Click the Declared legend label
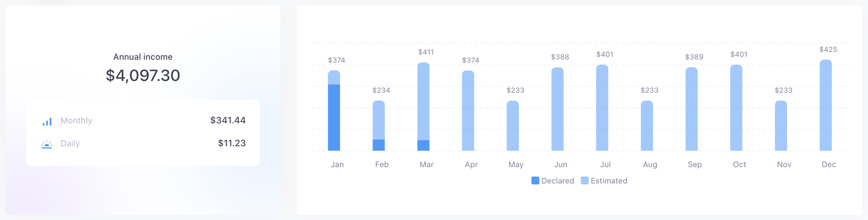Viewport: 868px width, 220px height. pyautogui.click(x=557, y=181)
